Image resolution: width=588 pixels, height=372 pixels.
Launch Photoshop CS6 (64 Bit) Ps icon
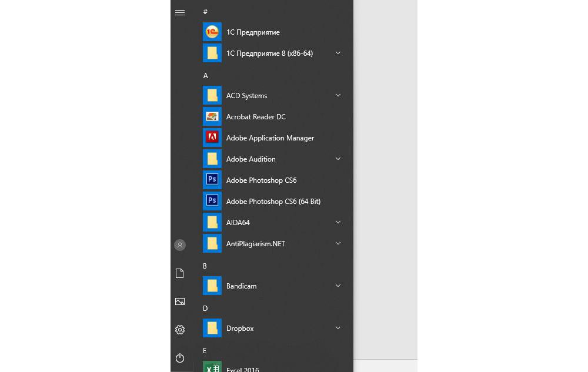pyautogui.click(x=212, y=201)
